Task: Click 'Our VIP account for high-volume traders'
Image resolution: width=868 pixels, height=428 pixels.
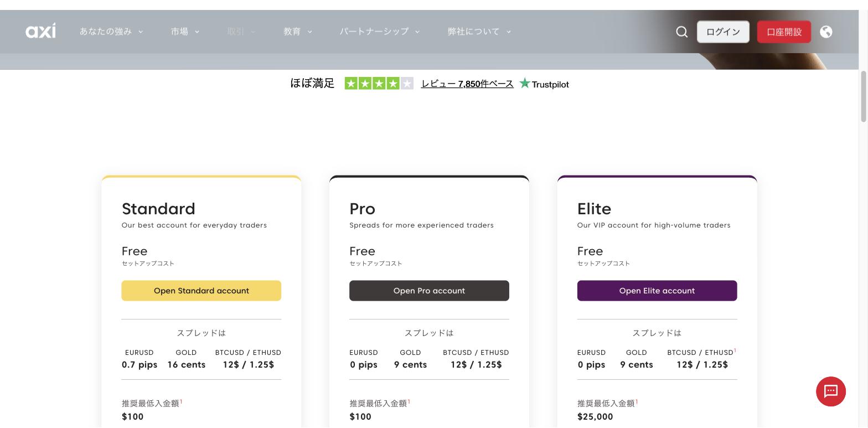Action: [654, 225]
